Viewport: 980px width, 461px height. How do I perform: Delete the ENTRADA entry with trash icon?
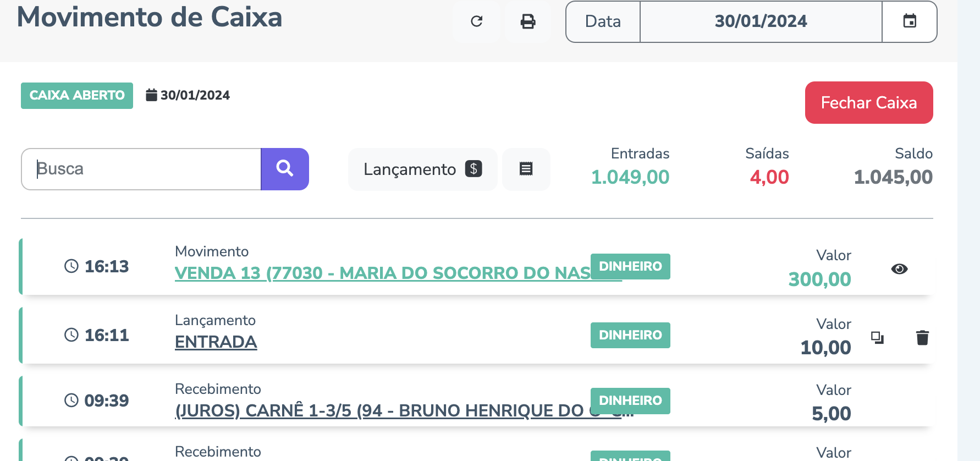point(922,337)
